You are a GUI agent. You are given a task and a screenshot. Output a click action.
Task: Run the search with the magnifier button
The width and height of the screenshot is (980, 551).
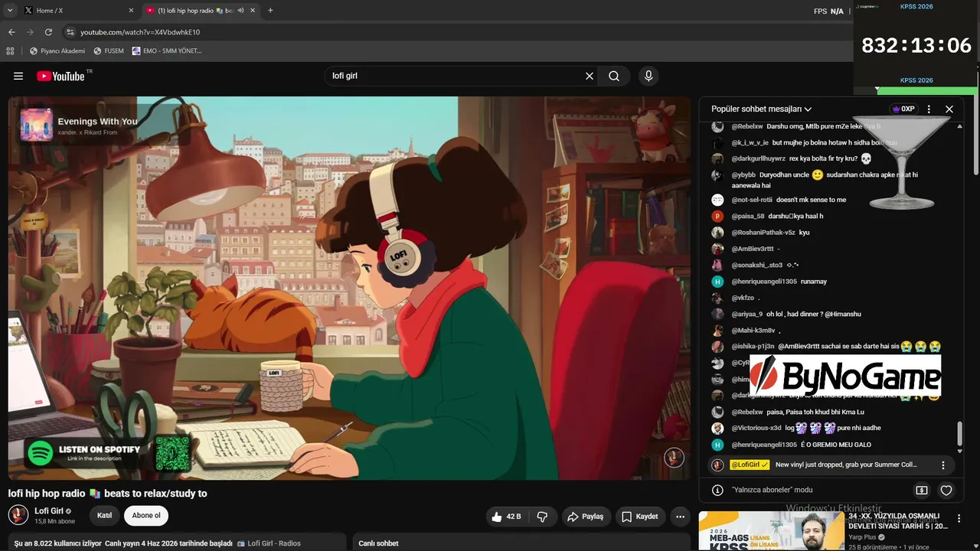[x=614, y=76]
